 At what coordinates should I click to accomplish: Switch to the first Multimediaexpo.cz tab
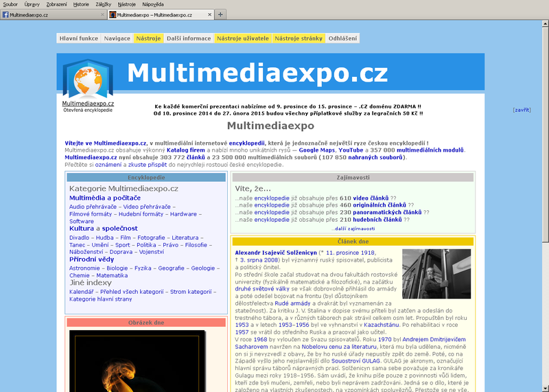(x=54, y=14)
